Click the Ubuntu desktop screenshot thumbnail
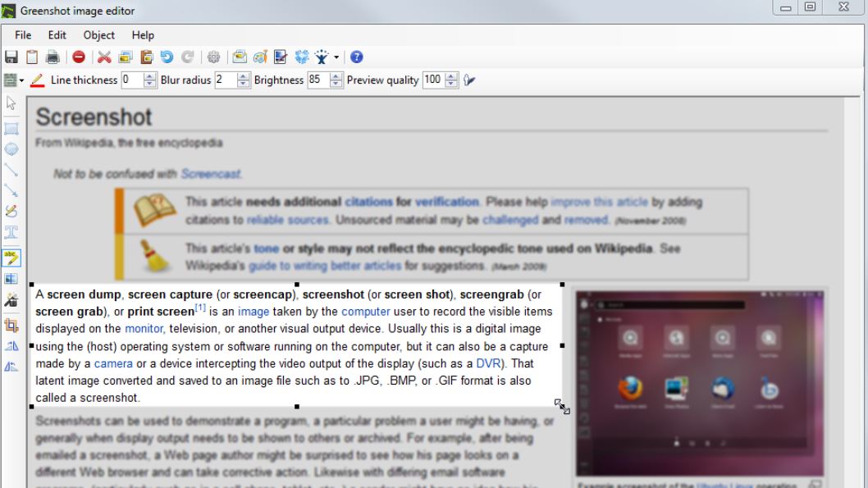 click(x=699, y=384)
